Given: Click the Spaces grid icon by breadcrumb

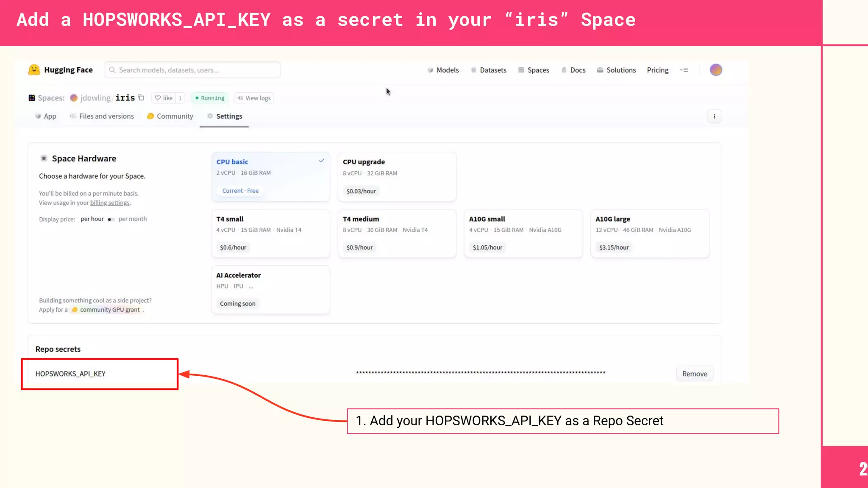Looking at the screenshot, I should coord(32,98).
